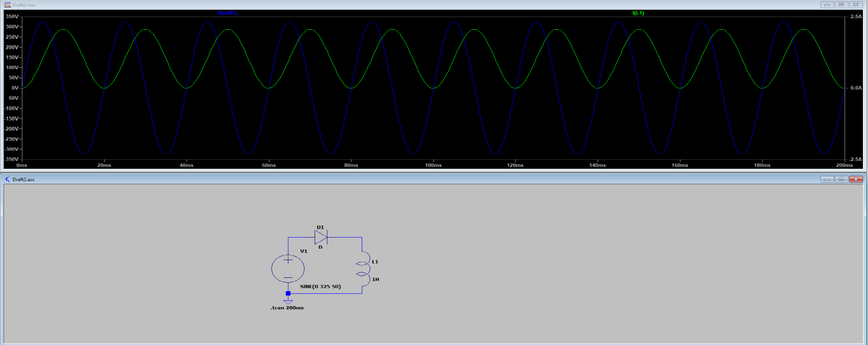Select the V(n001) trace label
868x345 pixels.
tap(227, 13)
